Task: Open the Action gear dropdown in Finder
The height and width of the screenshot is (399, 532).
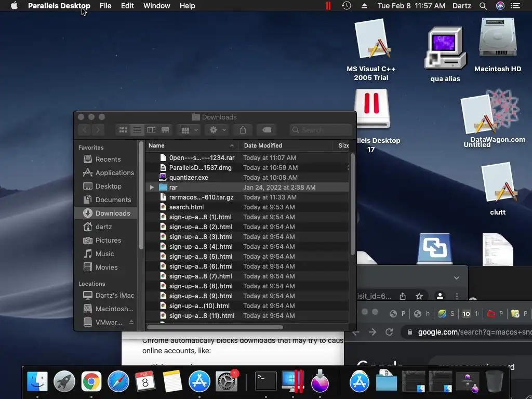Action: click(x=218, y=130)
